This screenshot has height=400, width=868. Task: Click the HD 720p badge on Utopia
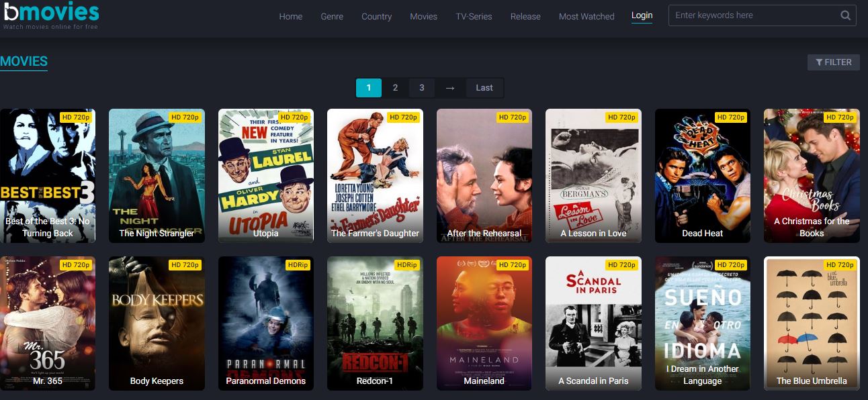[294, 117]
